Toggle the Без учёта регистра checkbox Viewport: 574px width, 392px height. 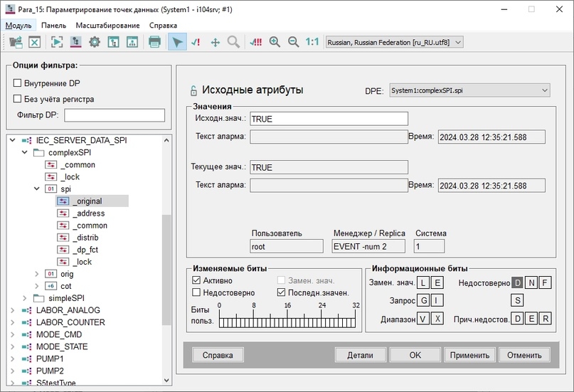(x=17, y=99)
